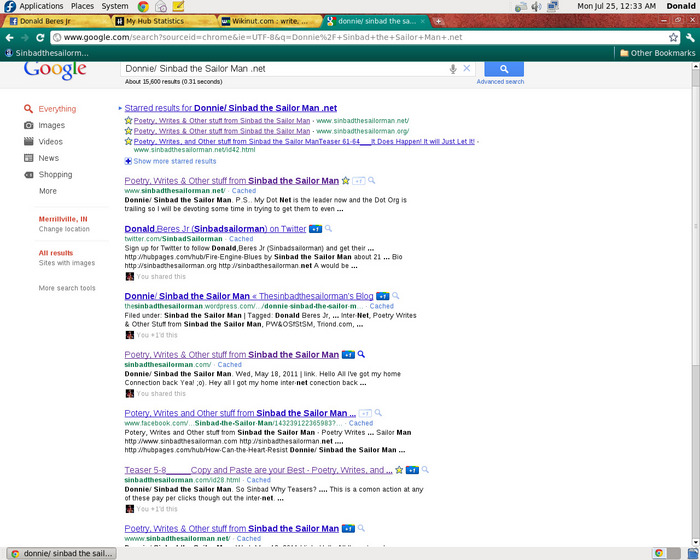Preview the Twitter result with magnifier icon

tap(329, 229)
